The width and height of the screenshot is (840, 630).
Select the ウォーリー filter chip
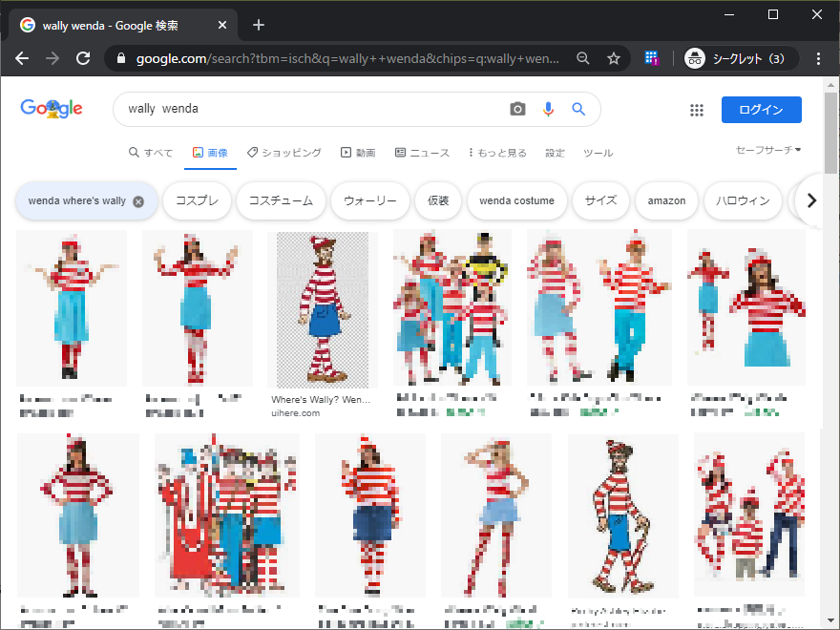[370, 200]
